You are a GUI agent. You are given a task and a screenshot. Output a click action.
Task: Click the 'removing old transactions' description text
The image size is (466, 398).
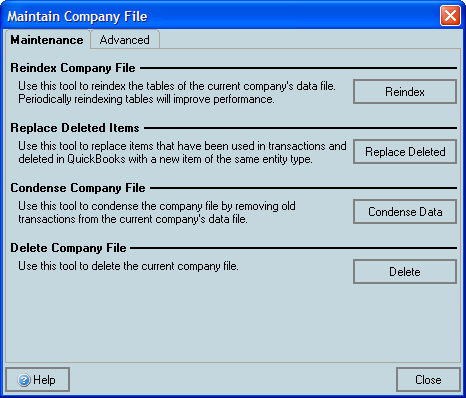tap(157, 213)
